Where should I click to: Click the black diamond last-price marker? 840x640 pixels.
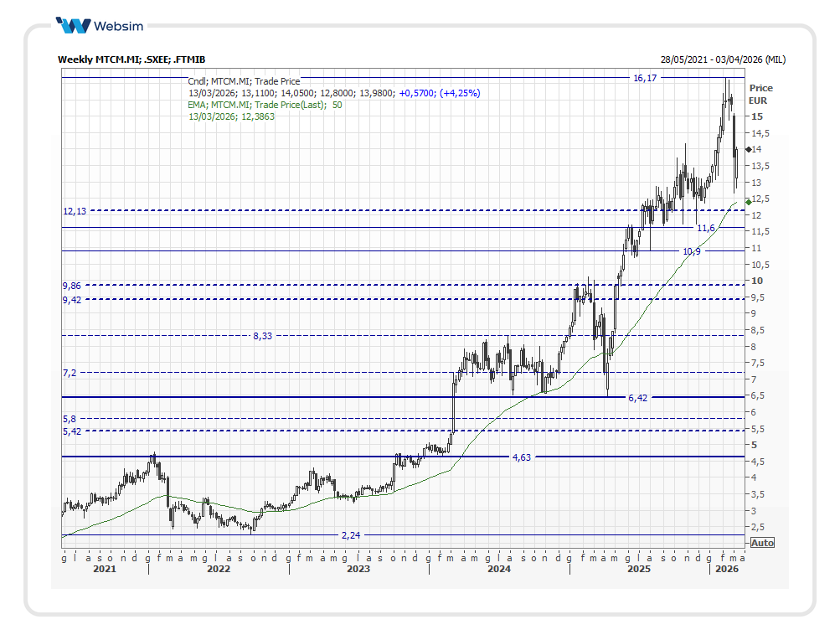(748, 149)
